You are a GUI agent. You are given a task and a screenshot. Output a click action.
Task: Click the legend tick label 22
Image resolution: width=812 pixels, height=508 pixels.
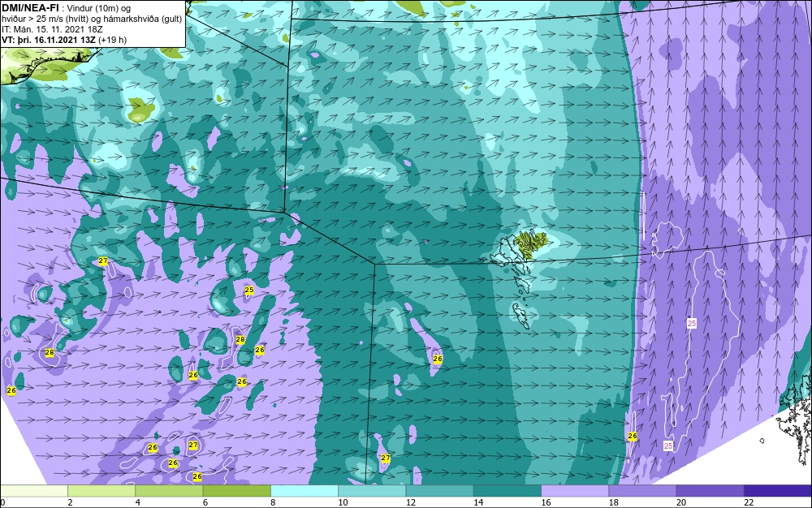(749, 503)
